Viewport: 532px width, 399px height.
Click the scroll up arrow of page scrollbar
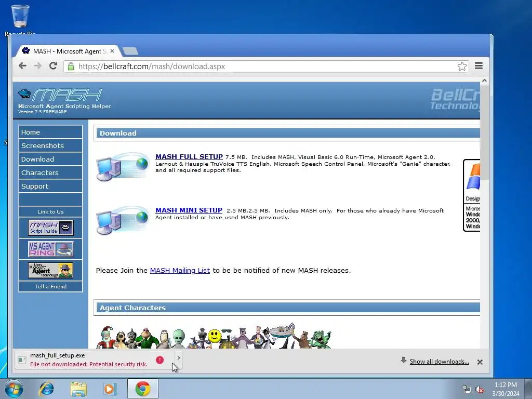tap(484, 81)
